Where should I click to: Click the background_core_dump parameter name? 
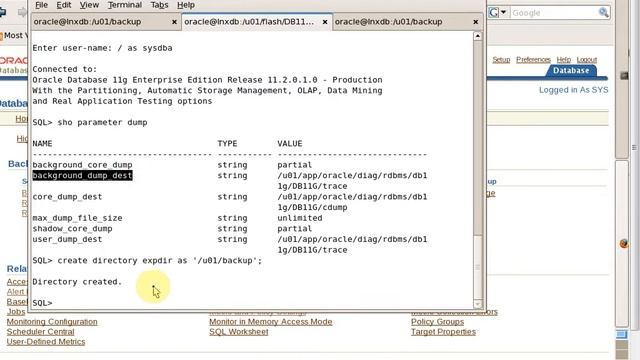[x=82, y=165]
